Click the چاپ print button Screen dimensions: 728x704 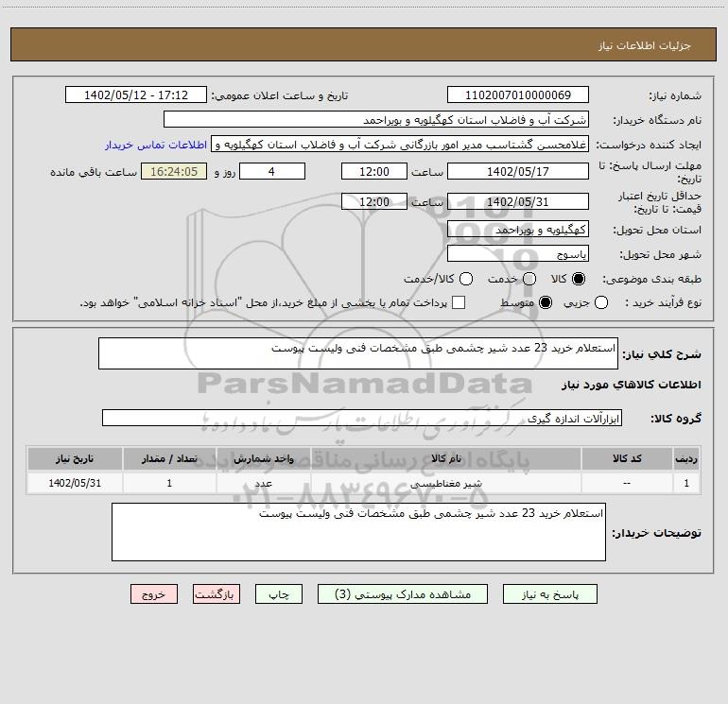click(x=279, y=594)
